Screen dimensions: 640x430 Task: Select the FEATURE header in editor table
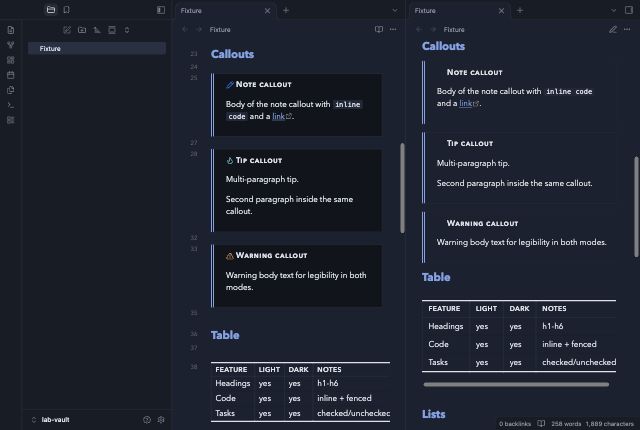click(231, 370)
